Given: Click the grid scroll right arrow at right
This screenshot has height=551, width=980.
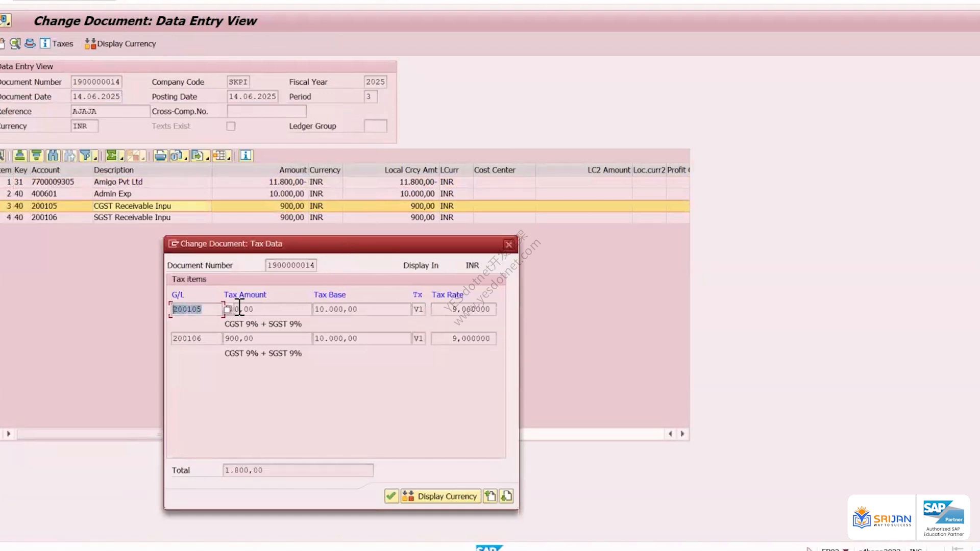Looking at the screenshot, I should tap(682, 434).
